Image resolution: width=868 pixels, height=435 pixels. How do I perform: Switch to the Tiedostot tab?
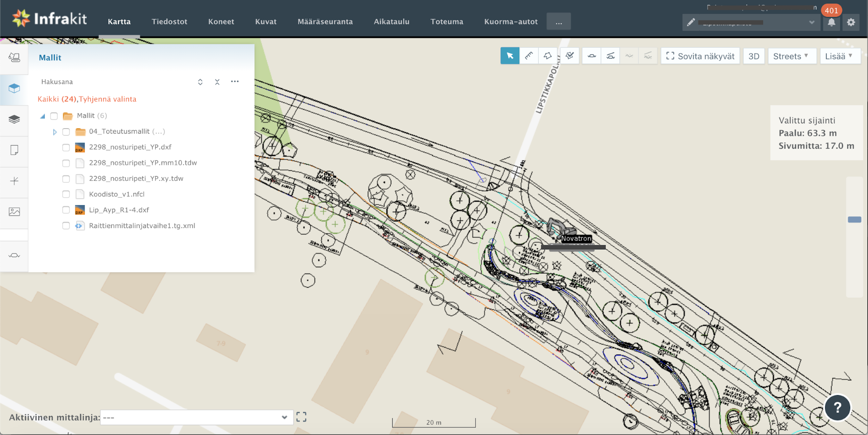[x=169, y=22]
